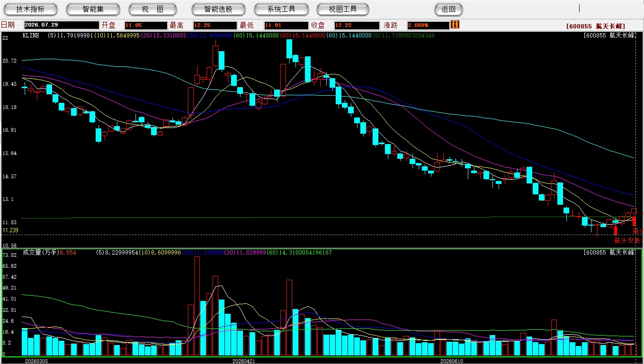This screenshot has height=364, width=644.
Task: Click the 涨跌 percentage field 2.089%
Action: tap(427, 25)
